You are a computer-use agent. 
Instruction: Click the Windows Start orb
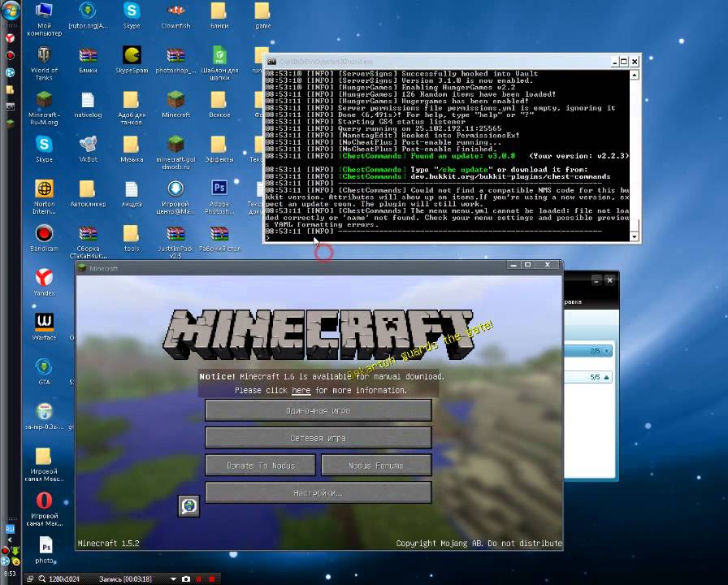pos(11,11)
